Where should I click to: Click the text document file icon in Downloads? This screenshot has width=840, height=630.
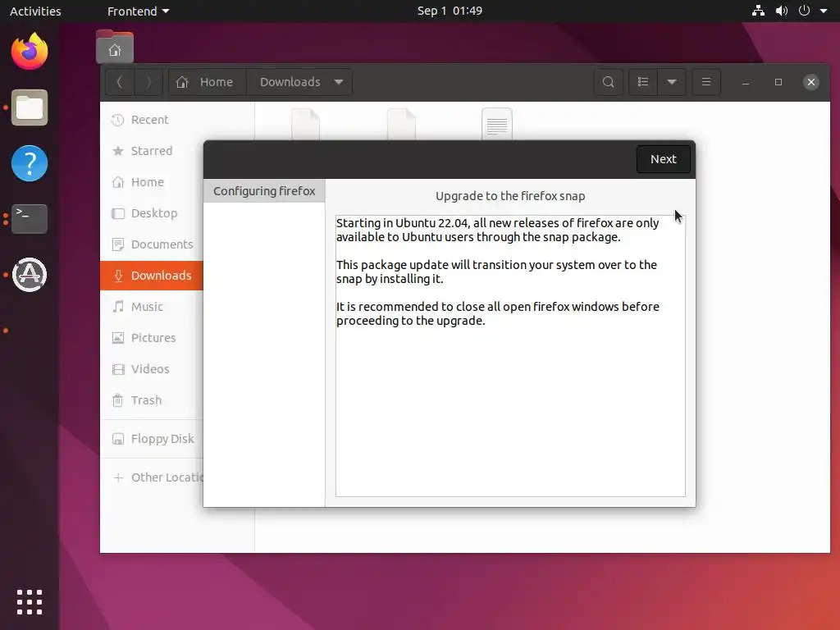pyautogui.click(x=496, y=124)
